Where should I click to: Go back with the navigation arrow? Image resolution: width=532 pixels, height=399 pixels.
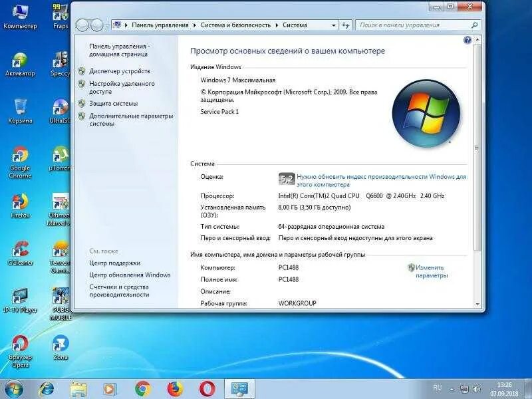82,25
